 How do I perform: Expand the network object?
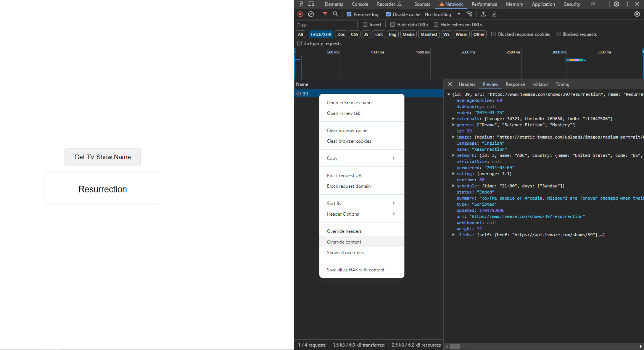point(453,155)
